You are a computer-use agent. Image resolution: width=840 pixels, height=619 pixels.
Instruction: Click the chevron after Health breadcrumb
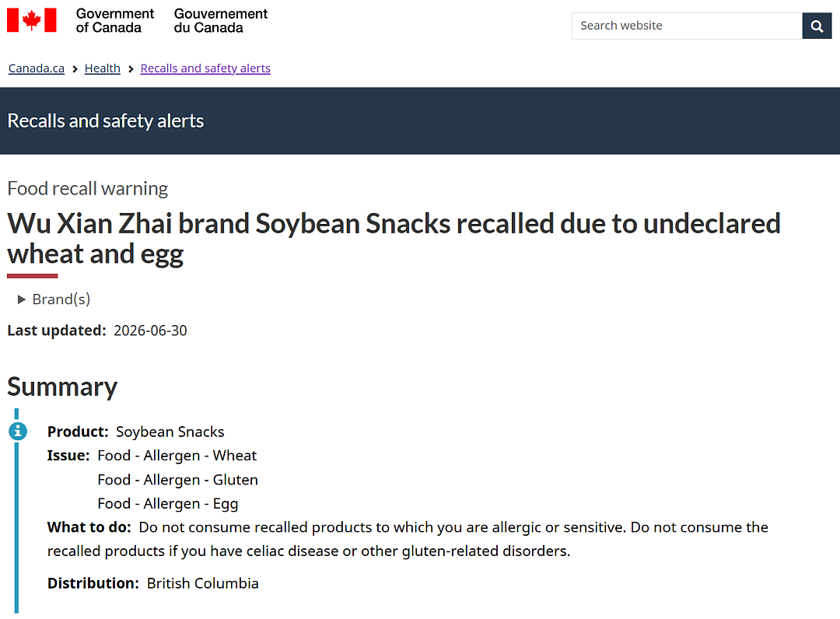[131, 69]
